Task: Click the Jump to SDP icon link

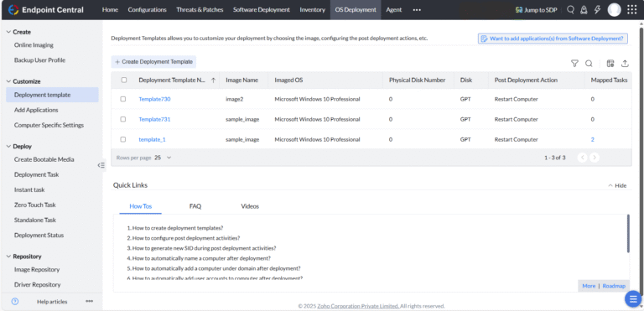Action: (x=536, y=10)
